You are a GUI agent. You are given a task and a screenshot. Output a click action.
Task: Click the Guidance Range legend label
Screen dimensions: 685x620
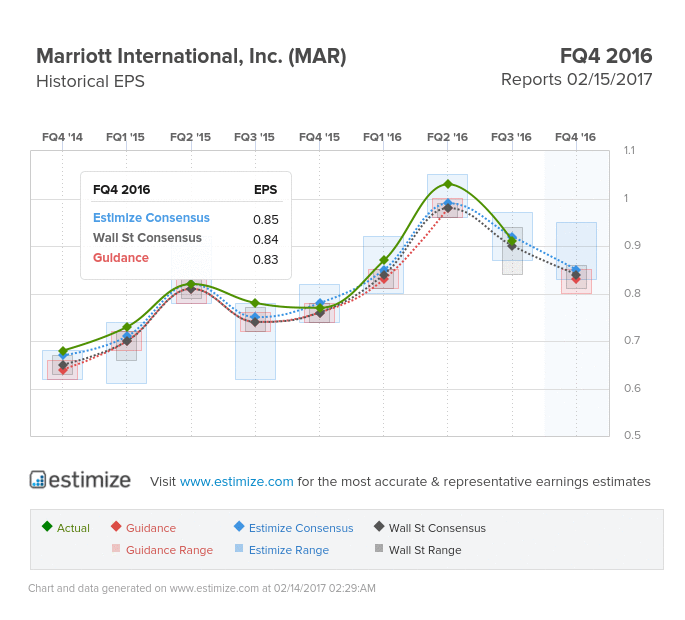(170, 550)
